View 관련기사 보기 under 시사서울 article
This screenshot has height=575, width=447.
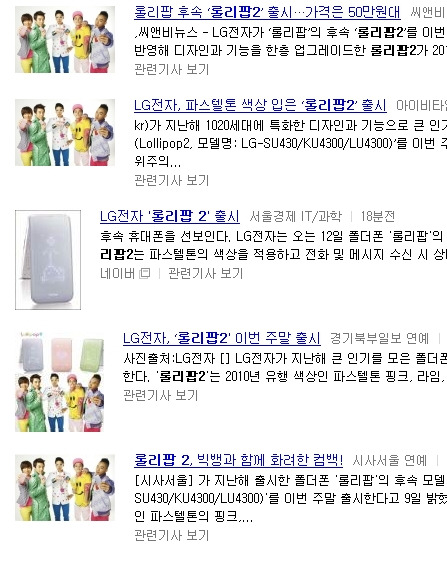(172, 535)
